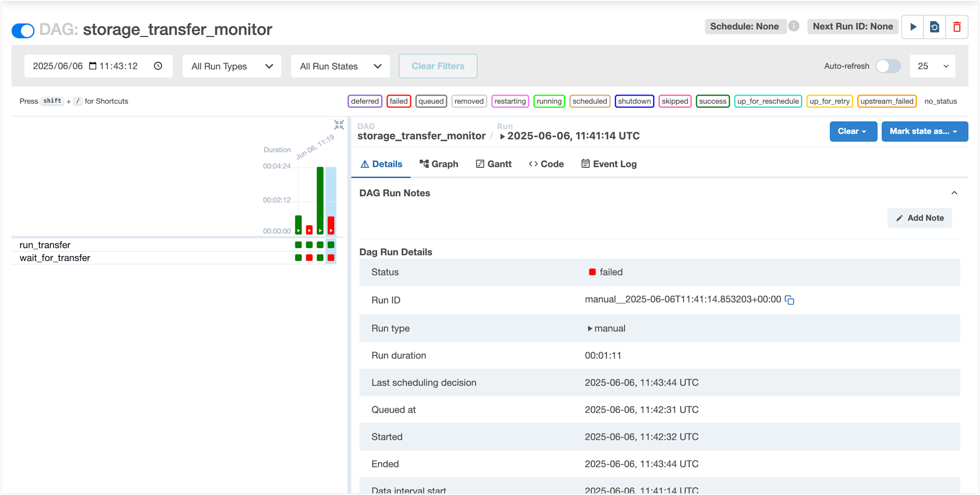The height and width of the screenshot is (495, 980).
Task: Click the date time filter input field
Action: [x=98, y=66]
